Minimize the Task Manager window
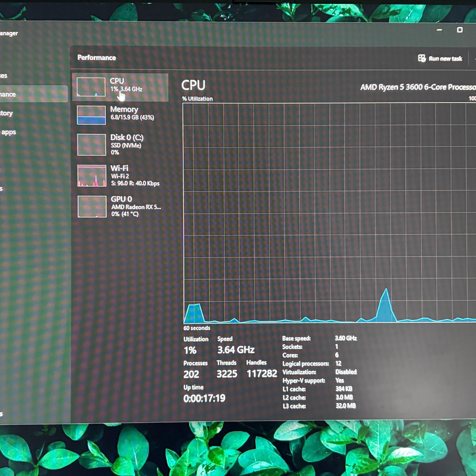Viewport: 476px width, 476px height. click(439, 30)
